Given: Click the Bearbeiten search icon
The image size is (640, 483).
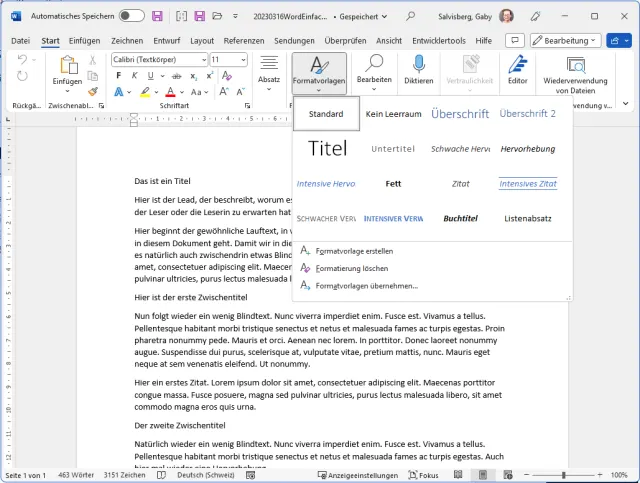Looking at the screenshot, I should [374, 64].
